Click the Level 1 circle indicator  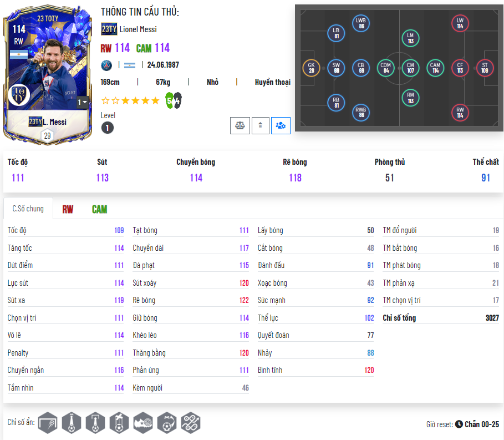point(108,128)
